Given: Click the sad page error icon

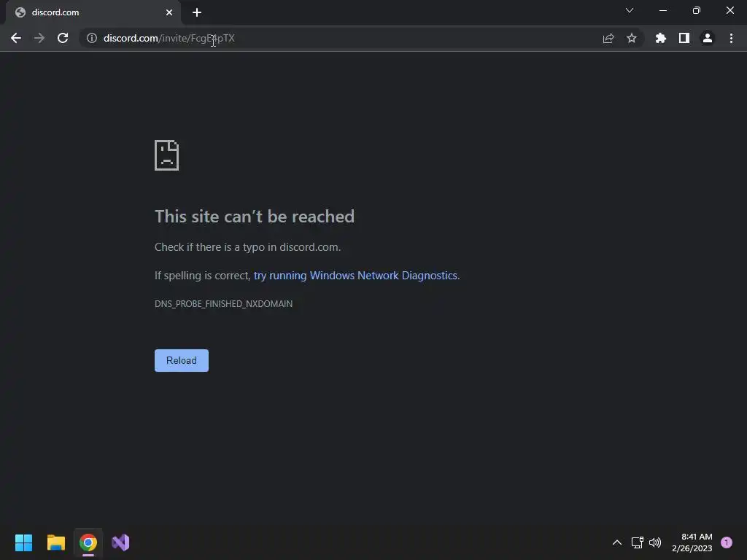Looking at the screenshot, I should [x=167, y=155].
